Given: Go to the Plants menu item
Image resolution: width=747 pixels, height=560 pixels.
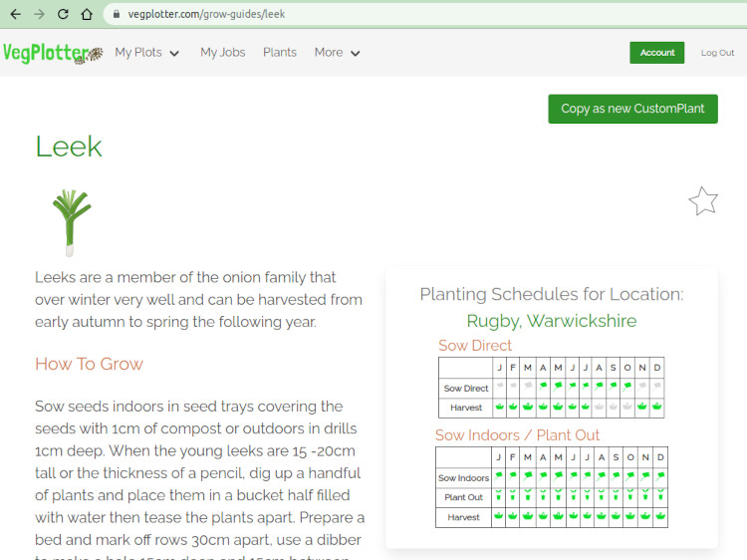Looking at the screenshot, I should pyautogui.click(x=280, y=53).
